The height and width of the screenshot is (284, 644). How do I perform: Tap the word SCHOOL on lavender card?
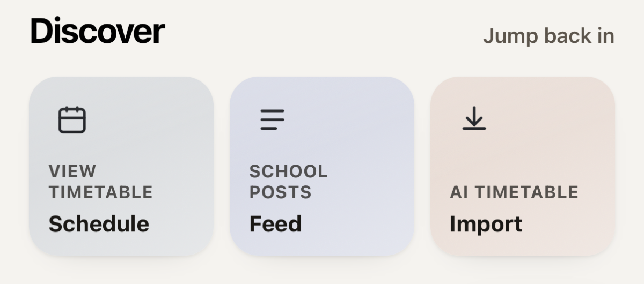tap(288, 171)
